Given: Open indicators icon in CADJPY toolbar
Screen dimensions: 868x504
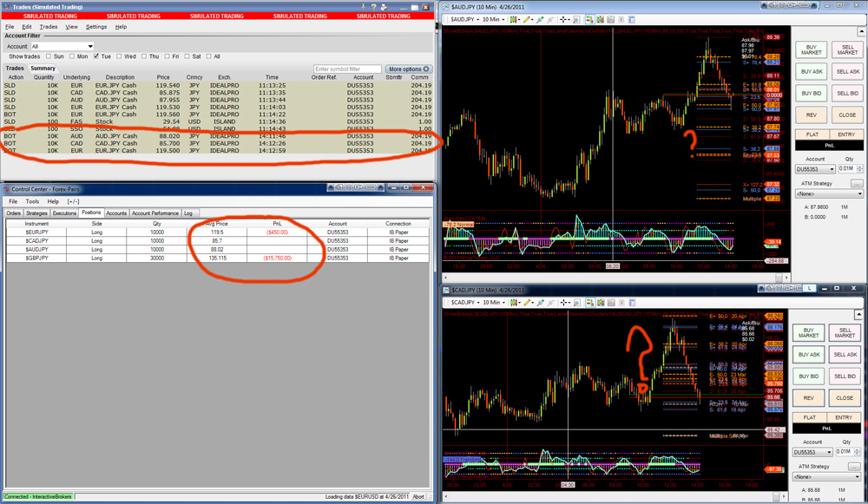Looking at the screenshot, I should [611, 303].
